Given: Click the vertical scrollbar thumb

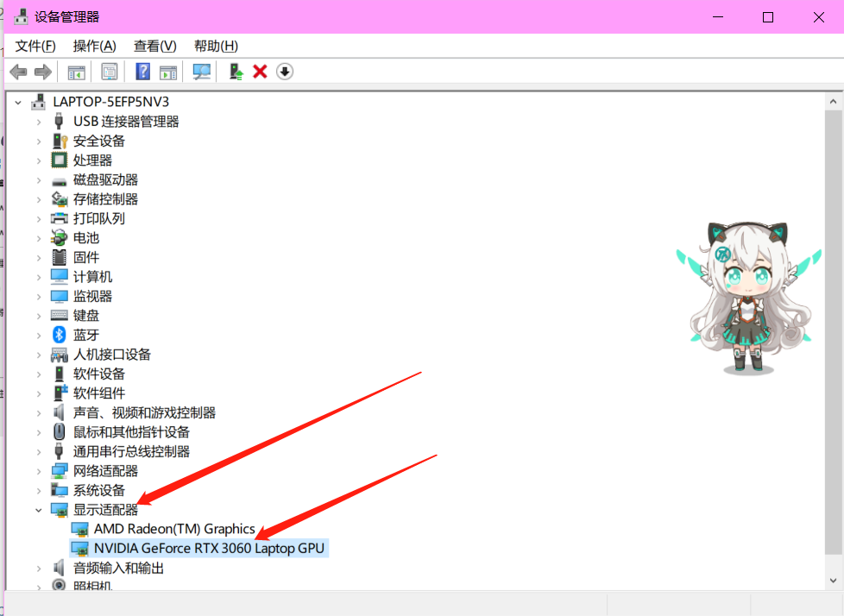Looking at the screenshot, I should pyautogui.click(x=834, y=332).
